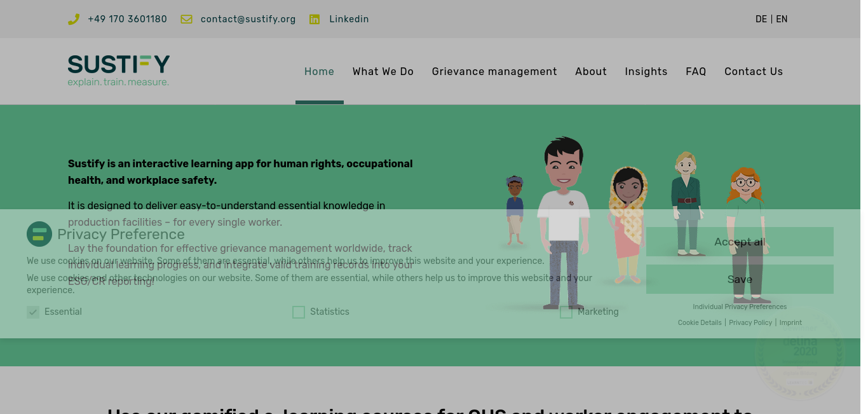The height and width of the screenshot is (414, 868).
Task: Click the envelope email icon
Action: point(186,19)
